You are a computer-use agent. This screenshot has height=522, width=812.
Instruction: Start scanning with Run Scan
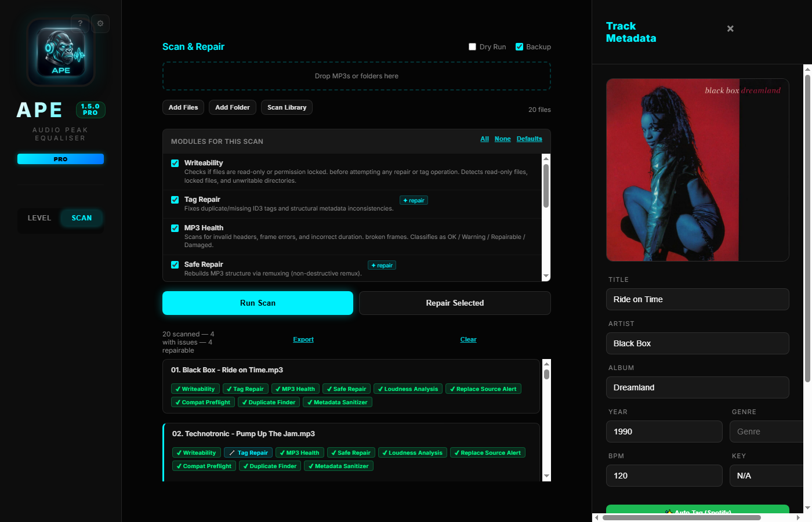[x=258, y=303]
